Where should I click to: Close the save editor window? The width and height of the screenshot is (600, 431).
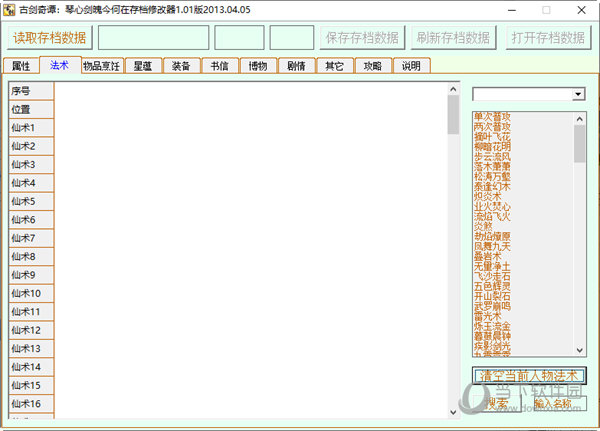[582, 10]
